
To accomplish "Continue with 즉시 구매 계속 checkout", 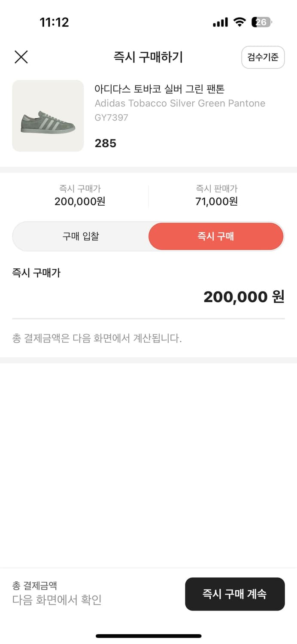I will click(x=235, y=594).
